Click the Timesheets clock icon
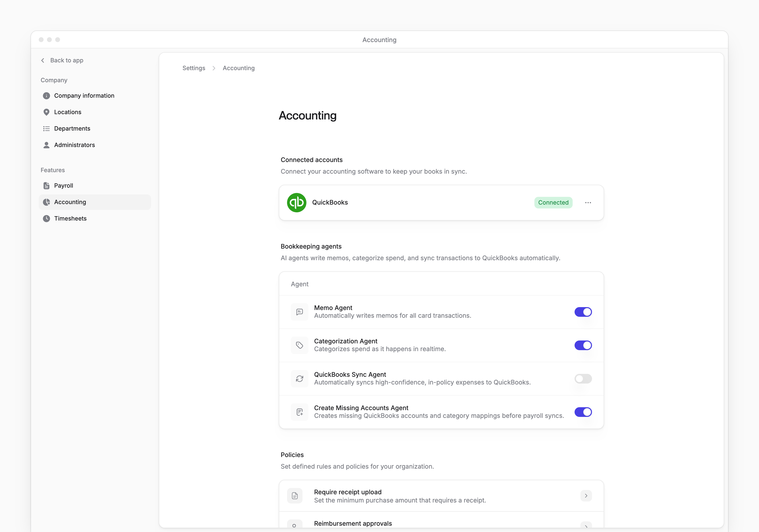 tap(46, 219)
